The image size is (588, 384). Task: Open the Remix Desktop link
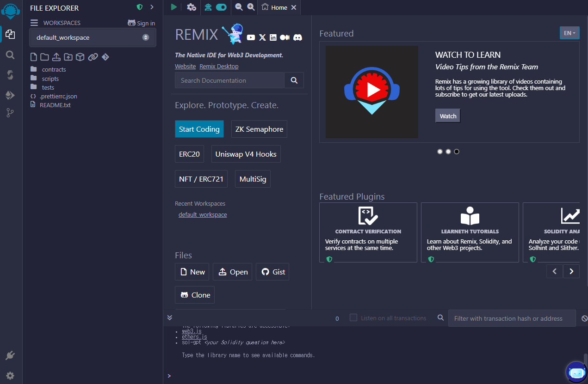pyautogui.click(x=219, y=66)
